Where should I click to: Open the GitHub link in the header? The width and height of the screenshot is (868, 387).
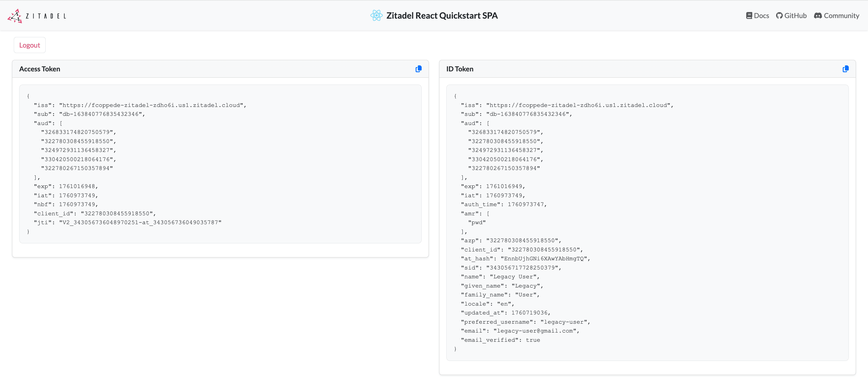(792, 15)
